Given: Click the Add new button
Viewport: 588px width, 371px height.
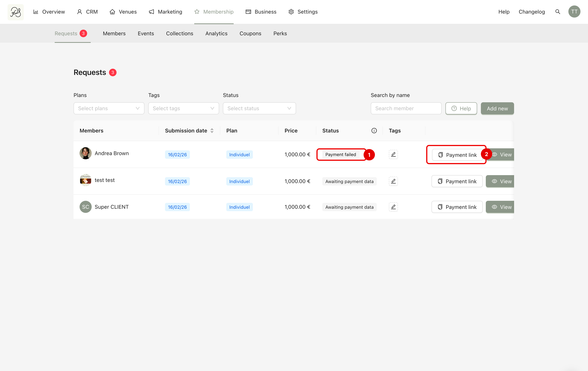Looking at the screenshot, I should [497, 108].
